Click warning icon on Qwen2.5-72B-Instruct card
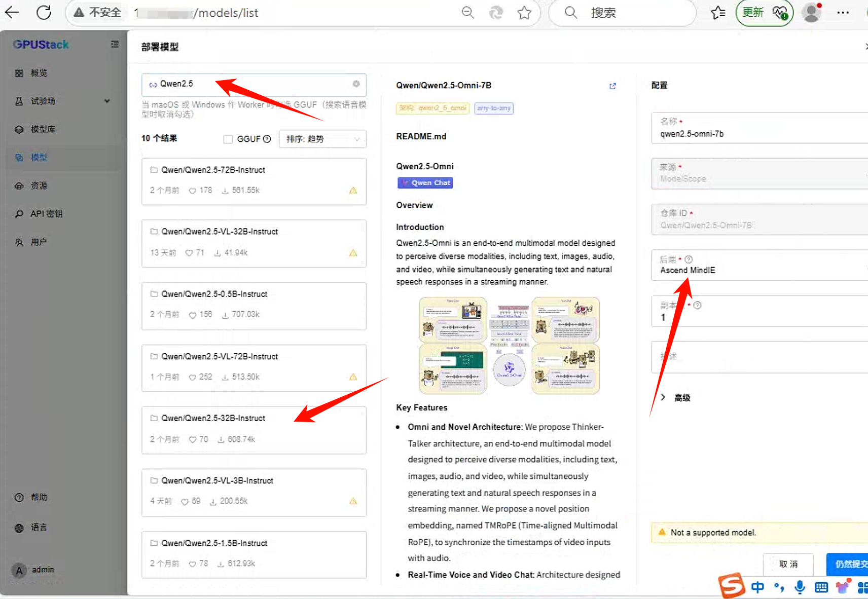 [353, 191]
